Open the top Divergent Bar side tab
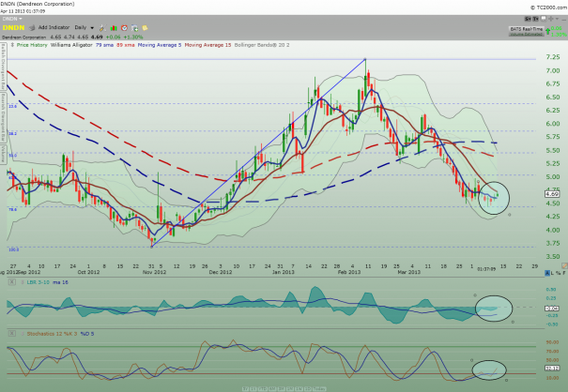This screenshot has height=392, width=568. click(3, 66)
